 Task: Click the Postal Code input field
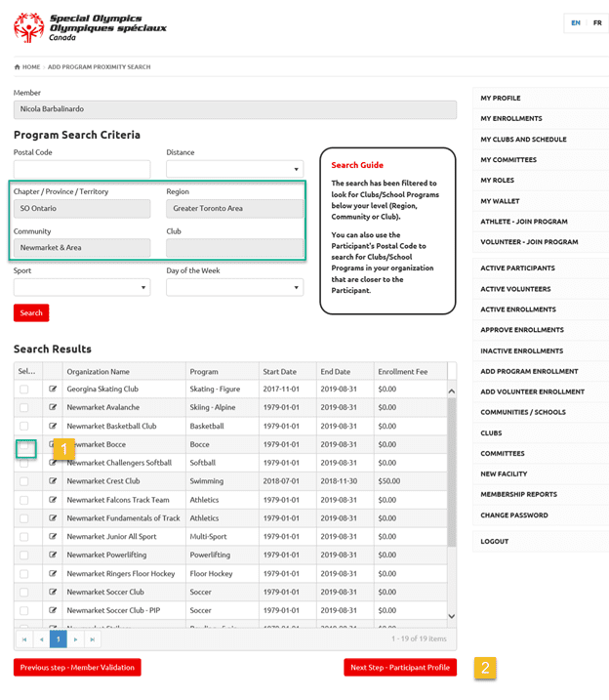pyautogui.click(x=82, y=169)
